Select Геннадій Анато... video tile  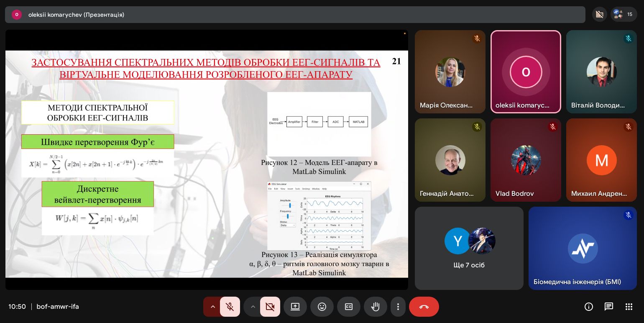[x=450, y=160]
